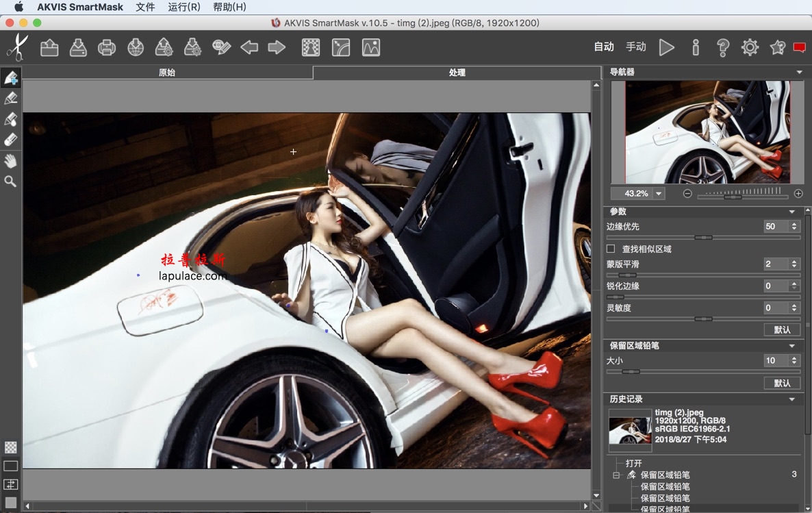
Task: Open the 运行(R) menu
Action: [183, 8]
